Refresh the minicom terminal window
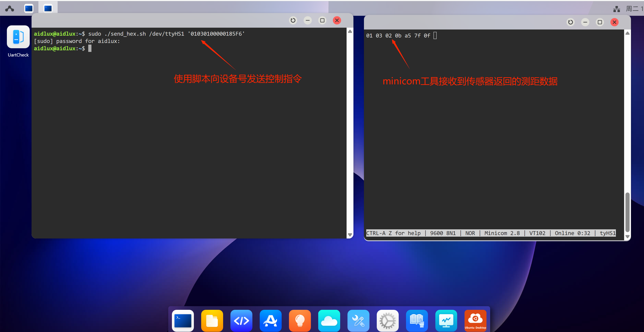644x332 pixels. (570, 22)
